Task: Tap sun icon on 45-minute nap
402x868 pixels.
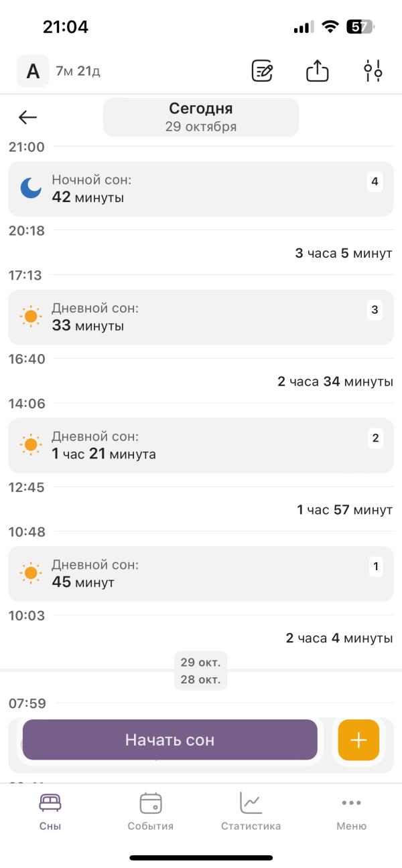Action: pos(31,574)
